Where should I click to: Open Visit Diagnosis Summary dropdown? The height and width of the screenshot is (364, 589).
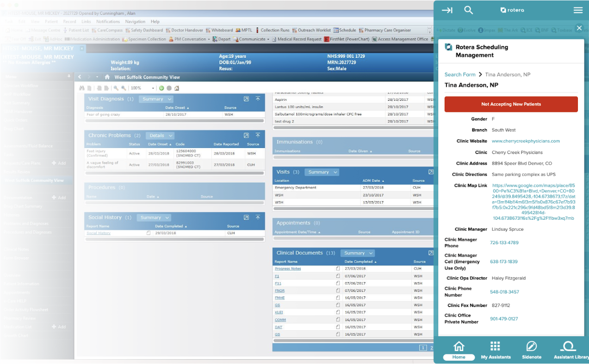[x=156, y=99]
